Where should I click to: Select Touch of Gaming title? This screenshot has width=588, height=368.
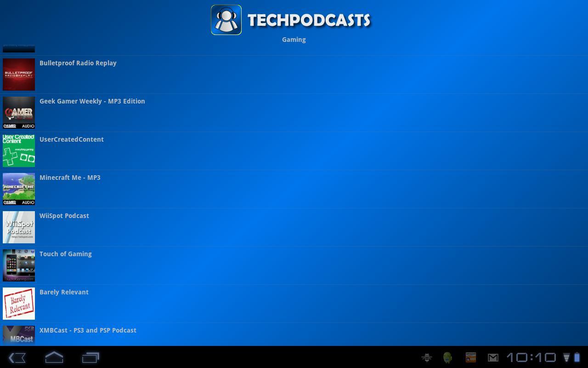[x=66, y=254]
